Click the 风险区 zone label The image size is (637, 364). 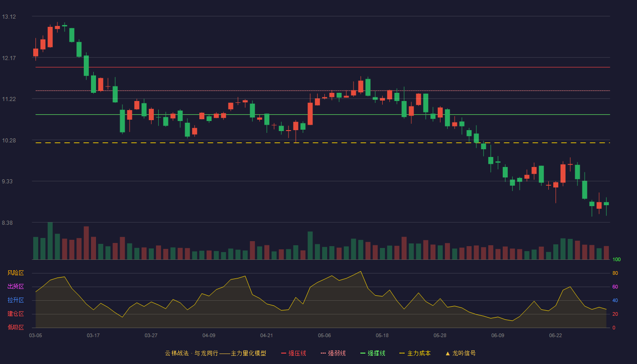(x=15, y=273)
